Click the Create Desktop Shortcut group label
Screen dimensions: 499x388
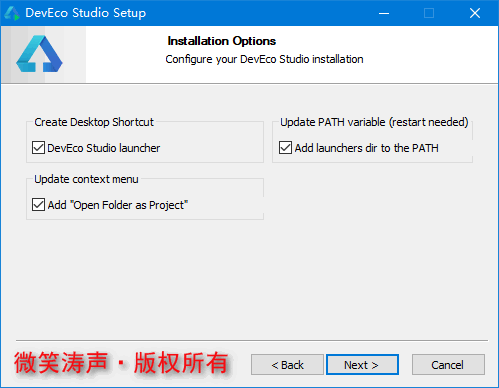pyautogui.click(x=94, y=122)
